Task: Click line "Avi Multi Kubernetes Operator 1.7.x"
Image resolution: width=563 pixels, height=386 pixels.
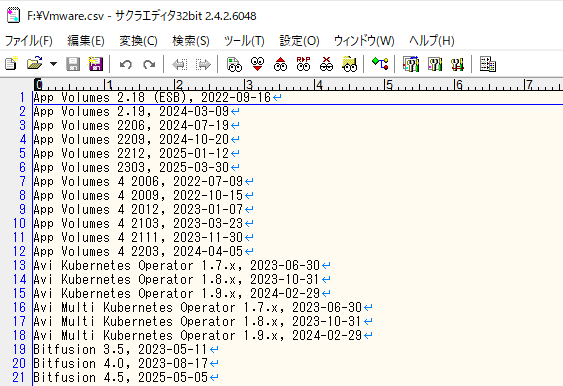Action: click(155, 307)
